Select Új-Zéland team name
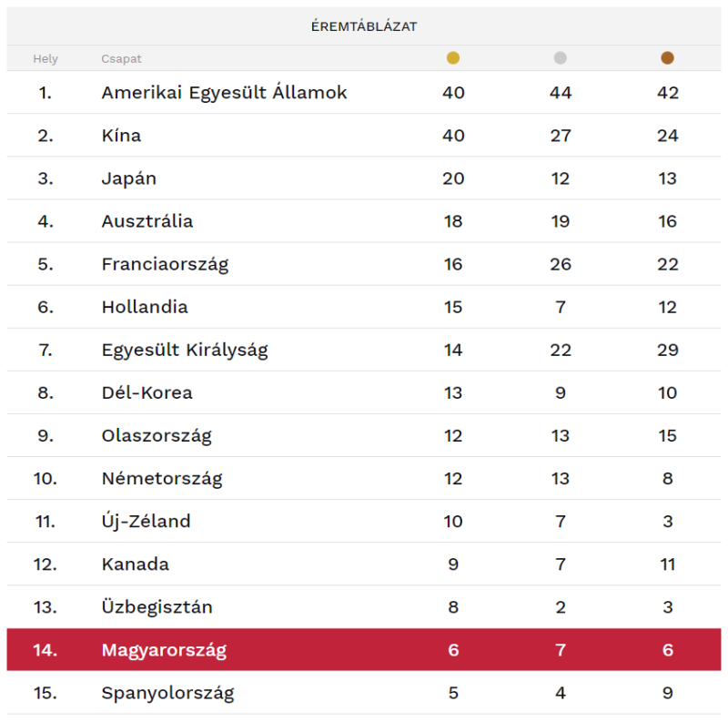Image resolution: width=728 pixels, height=722 pixels. tap(146, 521)
